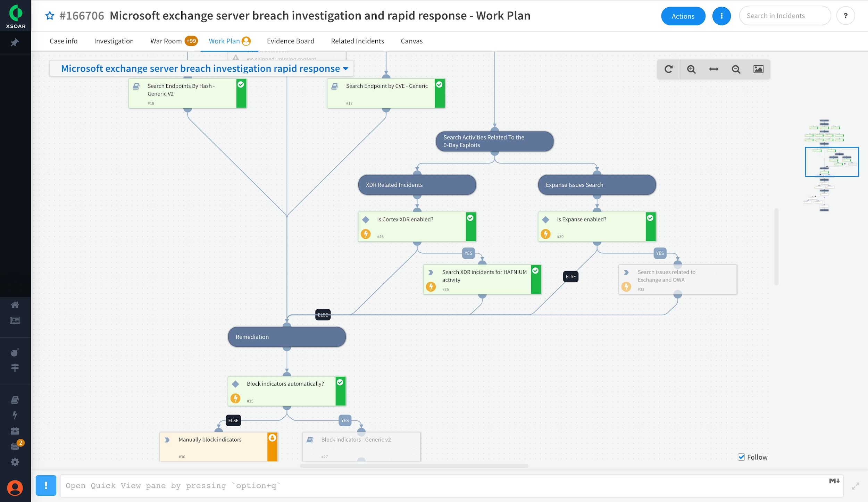Click the Actions button

pyautogui.click(x=683, y=16)
